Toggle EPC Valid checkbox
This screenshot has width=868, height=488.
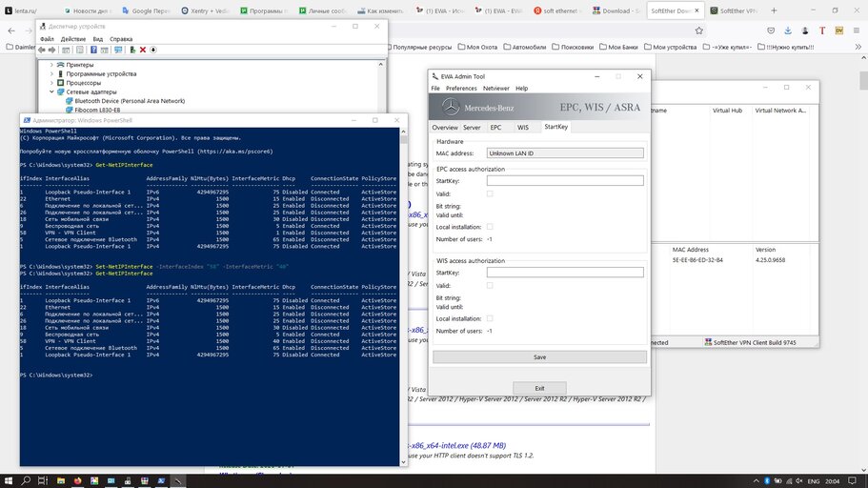coord(491,193)
